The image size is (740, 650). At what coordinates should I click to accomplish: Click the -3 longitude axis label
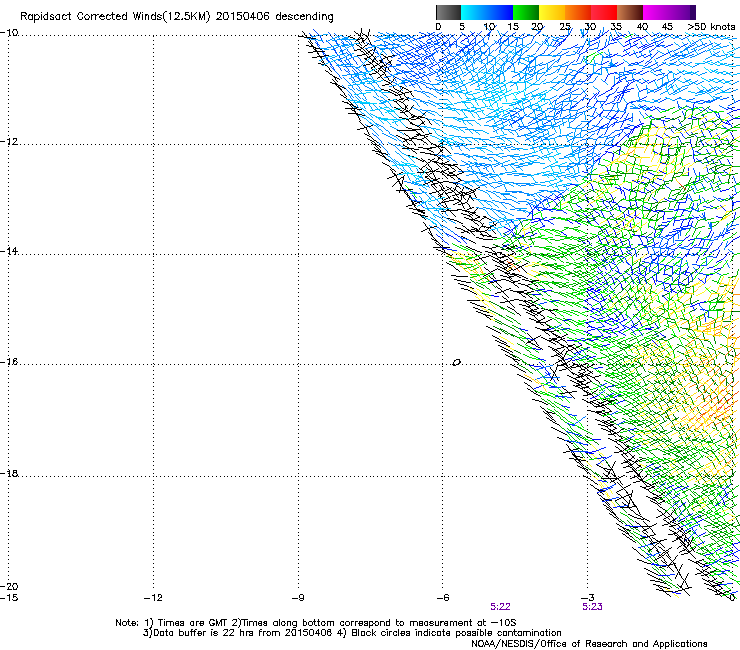tap(588, 598)
